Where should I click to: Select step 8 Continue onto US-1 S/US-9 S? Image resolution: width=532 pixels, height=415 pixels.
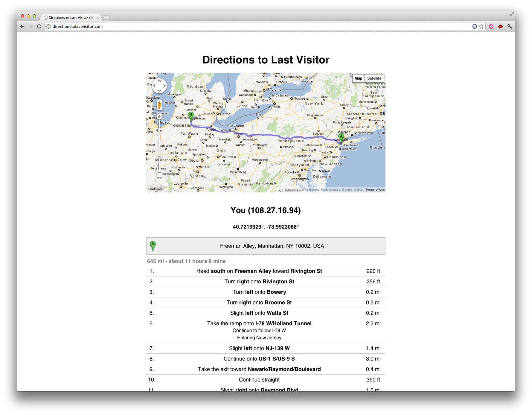[266, 359]
